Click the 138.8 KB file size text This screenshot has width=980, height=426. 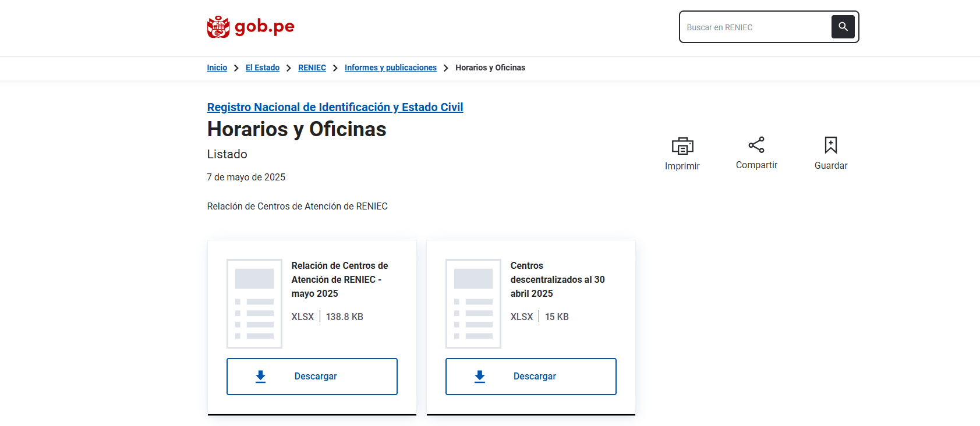pos(345,317)
